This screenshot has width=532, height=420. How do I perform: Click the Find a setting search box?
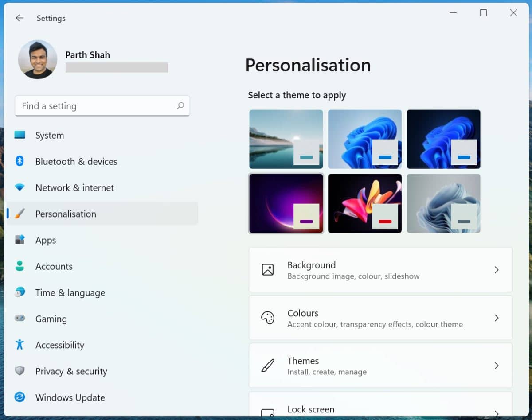click(x=102, y=106)
